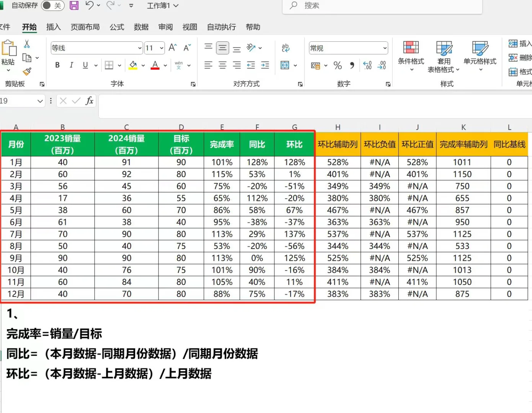Click the Decrease Indent icon
The height and width of the screenshot is (413, 532).
(251, 65)
